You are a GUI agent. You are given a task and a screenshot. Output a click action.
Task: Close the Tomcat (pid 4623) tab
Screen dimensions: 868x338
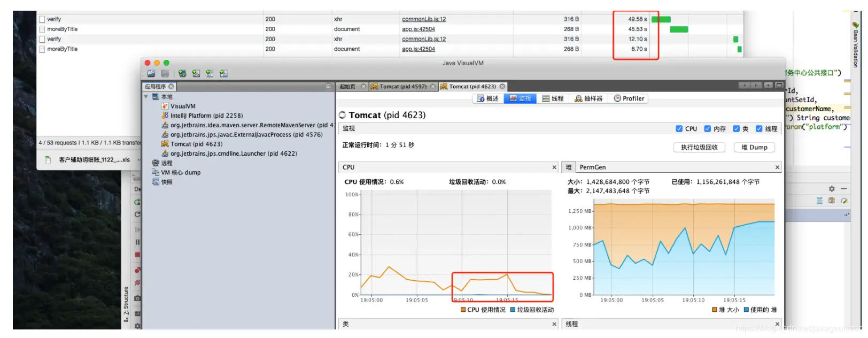502,86
